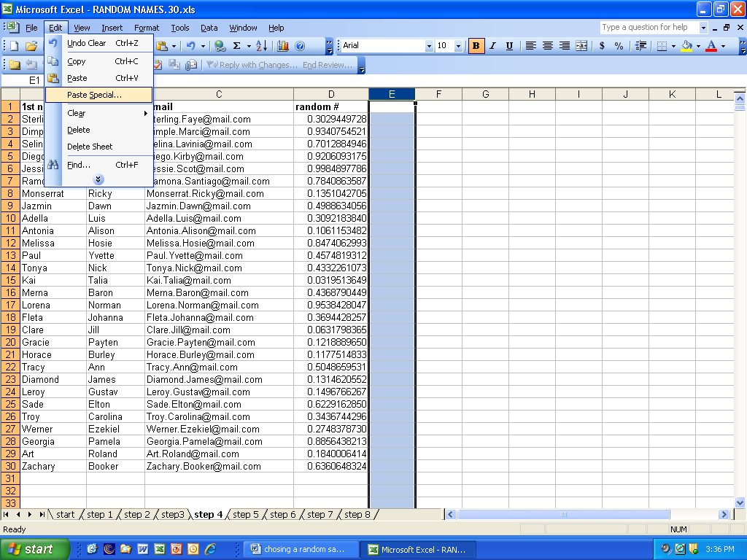
Task: Click the New workbook icon
Action: click(x=15, y=46)
